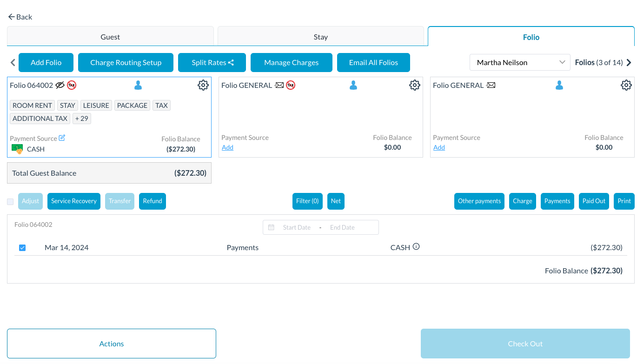Click Add link under middle folio Payment Source
Screen dimensions: 637x364
227,147
